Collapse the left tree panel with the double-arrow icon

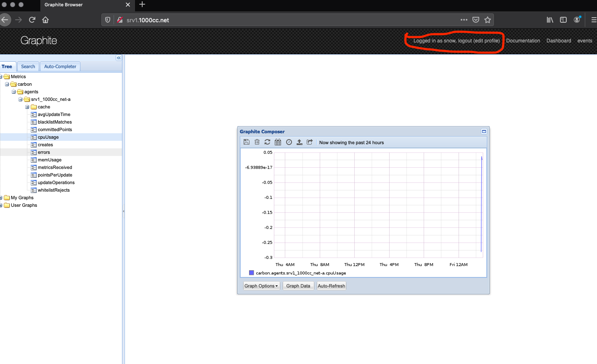pyautogui.click(x=119, y=58)
